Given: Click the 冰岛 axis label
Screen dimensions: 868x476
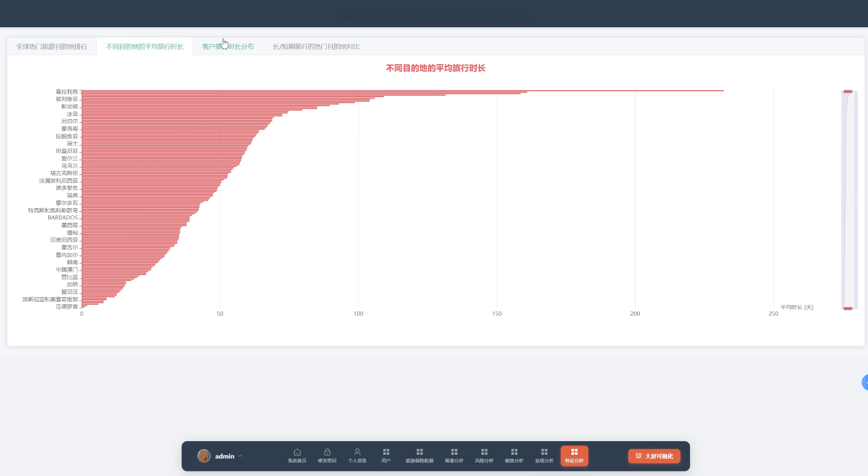Looking at the screenshot, I should pyautogui.click(x=72, y=114).
